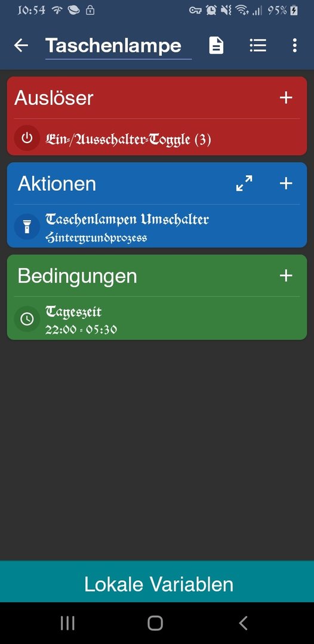The width and height of the screenshot is (314, 644).
Task: Tap the Android home navigation button
Action: (x=155, y=623)
